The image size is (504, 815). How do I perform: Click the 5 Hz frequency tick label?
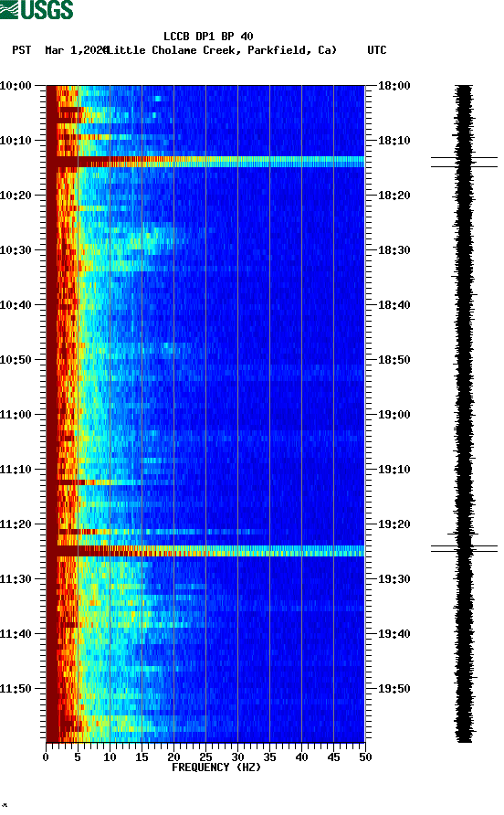78,757
